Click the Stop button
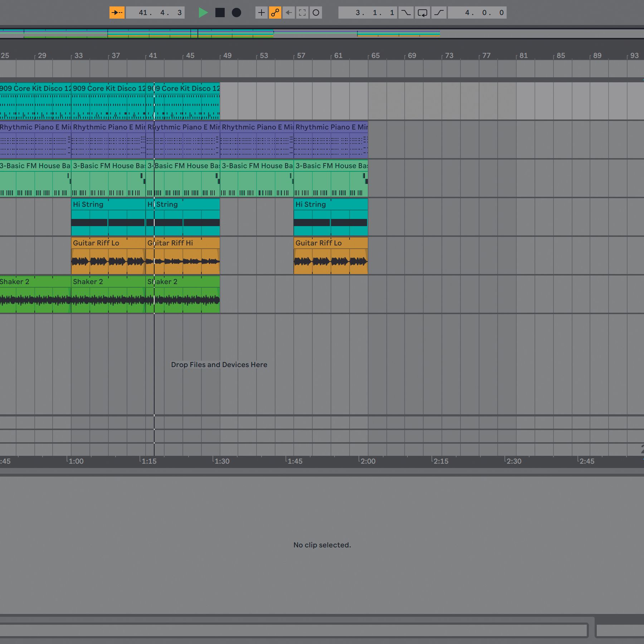Screen dimensions: 644x644 click(220, 13)
